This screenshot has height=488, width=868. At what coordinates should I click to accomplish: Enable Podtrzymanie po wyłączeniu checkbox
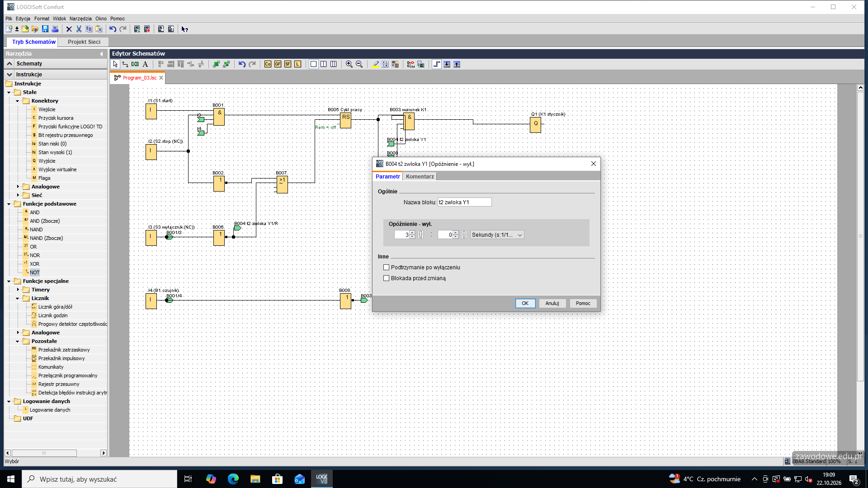pos(386,267)
